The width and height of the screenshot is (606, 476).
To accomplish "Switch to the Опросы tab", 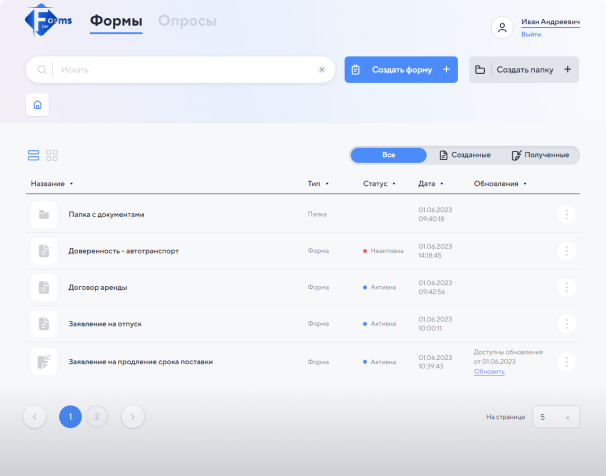I will (187, 21).
